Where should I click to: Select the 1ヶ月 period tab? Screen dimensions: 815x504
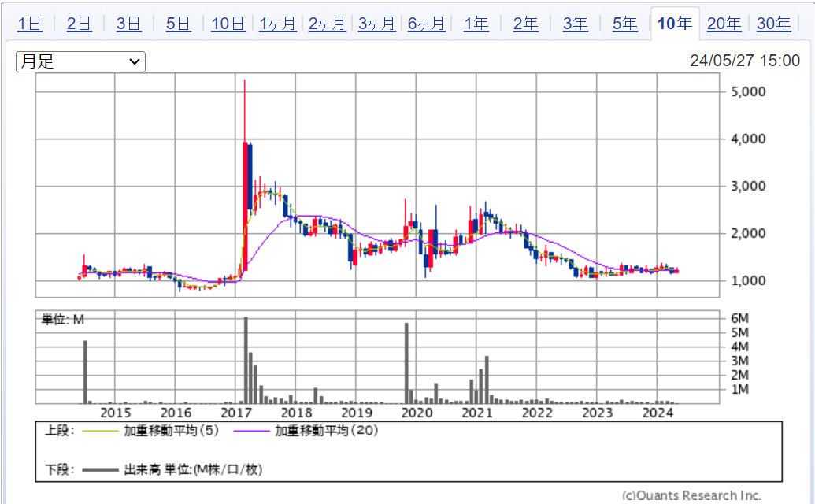[x=278, y=24]
